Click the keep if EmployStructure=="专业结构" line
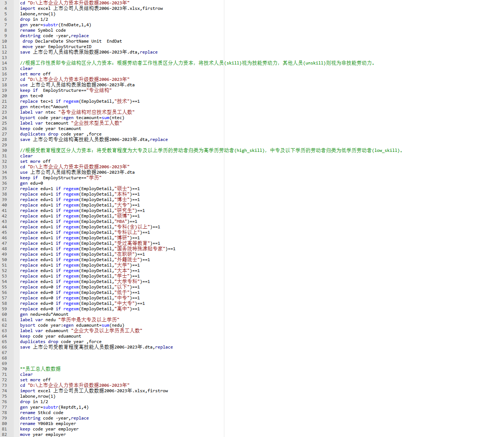Screen dimensions: 504x437 (66, 90)
